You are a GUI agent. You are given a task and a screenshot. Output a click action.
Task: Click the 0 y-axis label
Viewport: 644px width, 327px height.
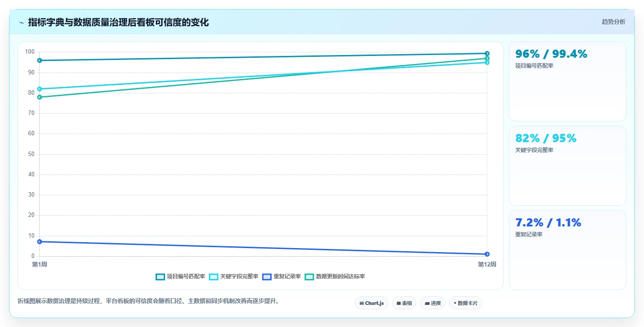[x=33, y=256]
